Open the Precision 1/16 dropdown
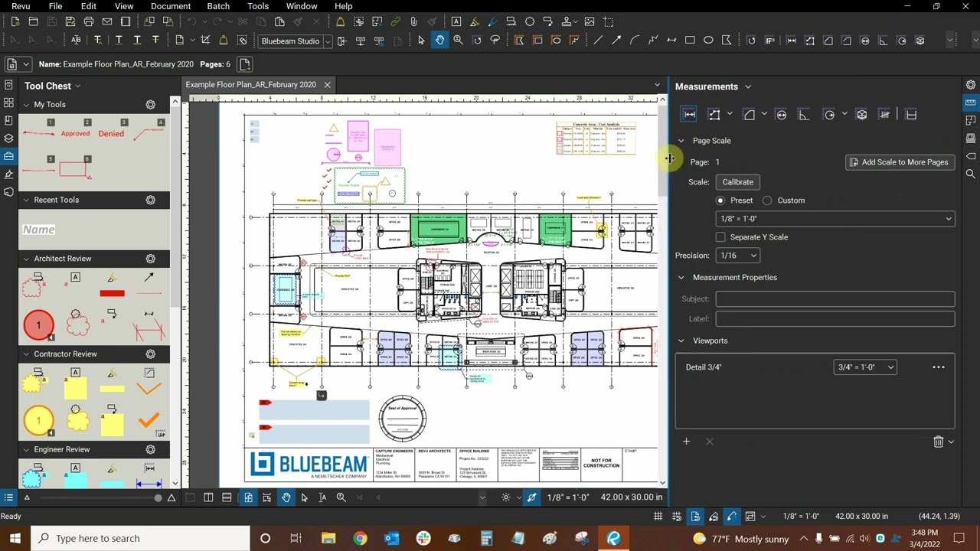Screen dimensions: 980x551 coord(737,255)
